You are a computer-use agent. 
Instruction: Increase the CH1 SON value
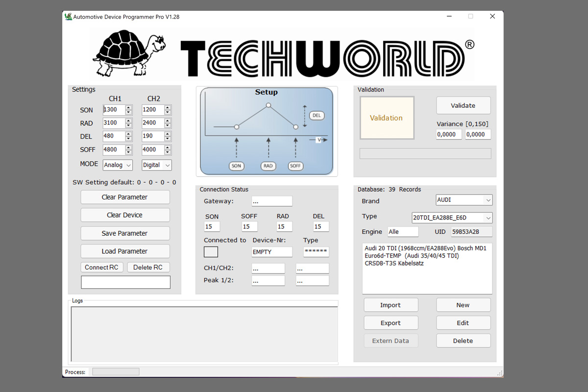[128, 107]
